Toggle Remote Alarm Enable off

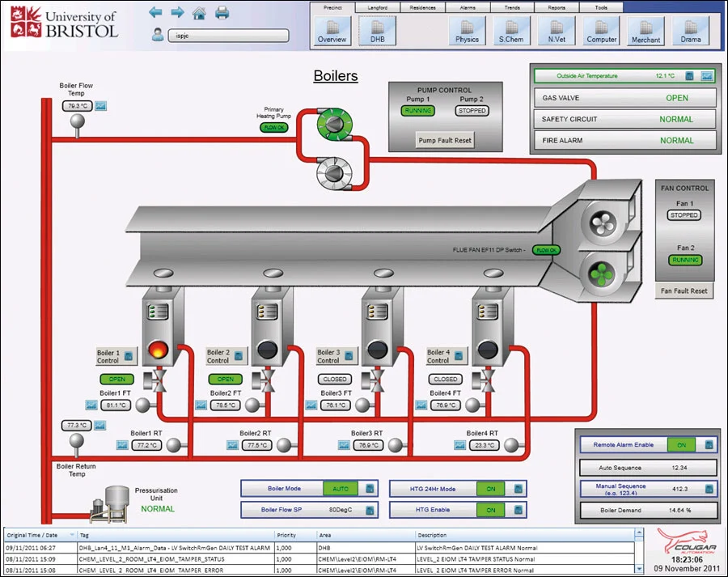tap(682, 444)
